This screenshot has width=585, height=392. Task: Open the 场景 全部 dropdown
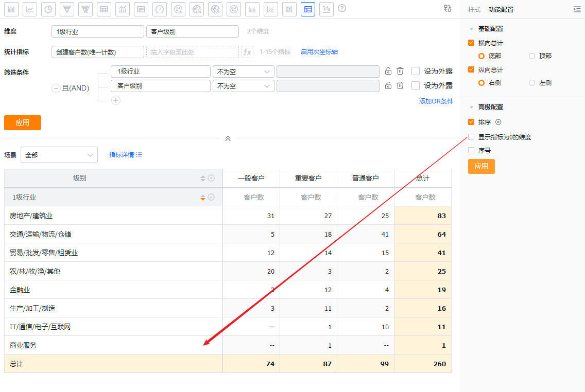[x=59, y=155]
